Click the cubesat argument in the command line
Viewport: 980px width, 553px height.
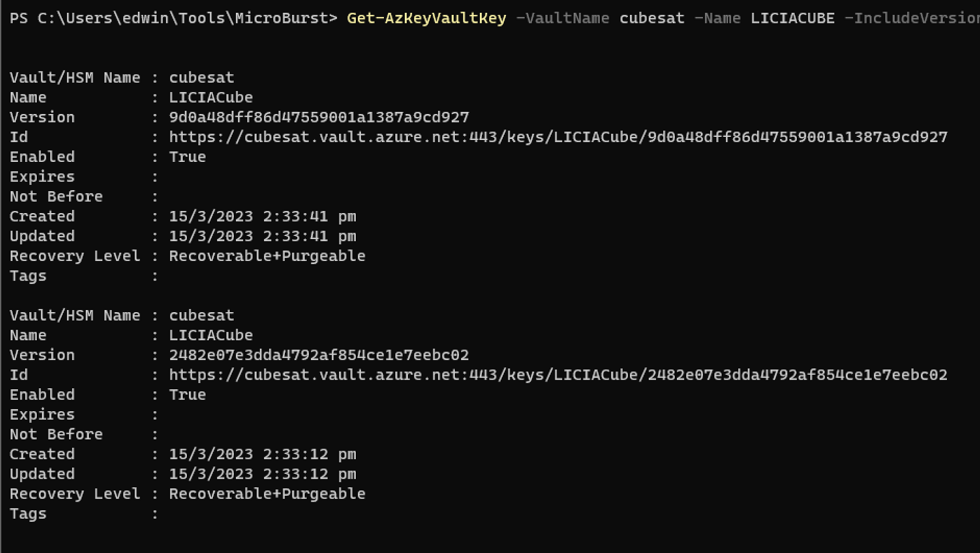652,19
